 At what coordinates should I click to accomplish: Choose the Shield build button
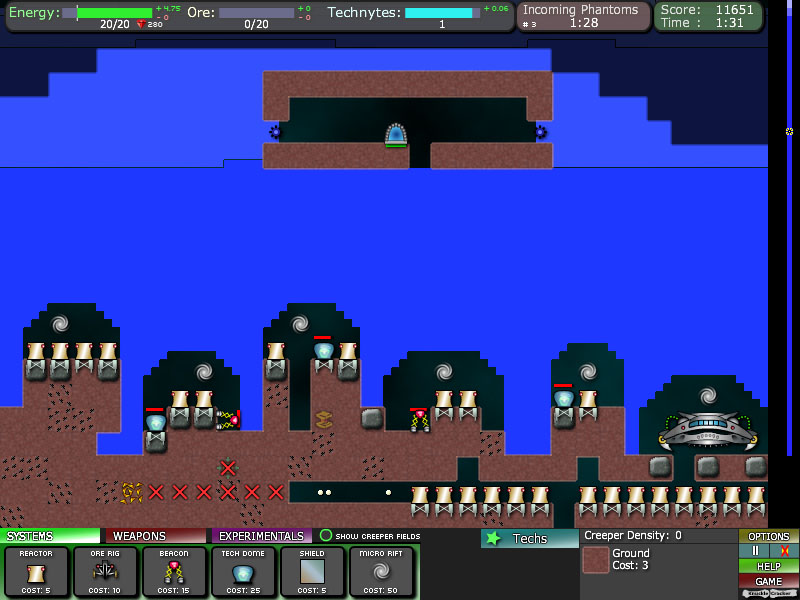tap(312, 571)
